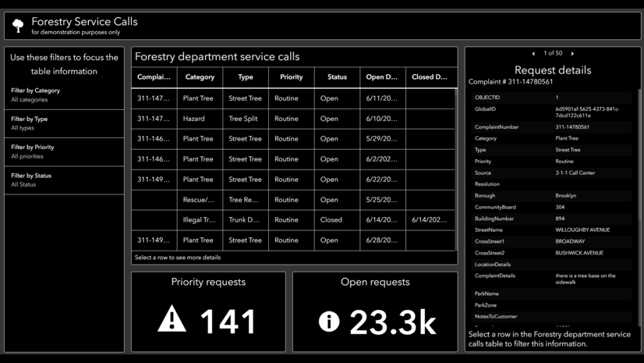The height and width of the screenshot is (363, 644).
Task: Click the 6/14/202… closed date cell
Action: [x=430, y=220]
